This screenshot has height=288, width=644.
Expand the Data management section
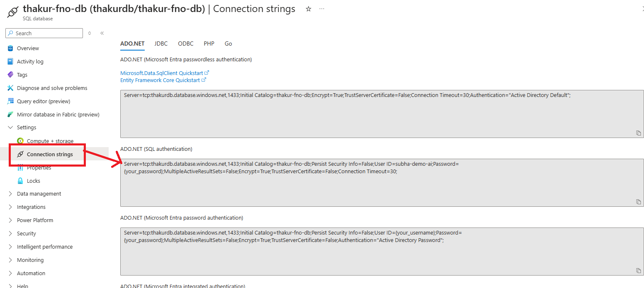[10, 194]
